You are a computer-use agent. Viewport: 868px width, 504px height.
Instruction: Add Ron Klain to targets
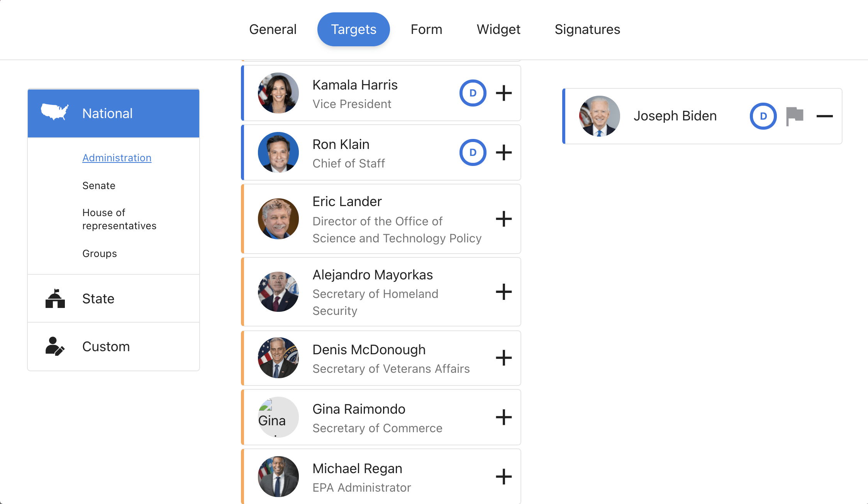[x=504, y=152]
